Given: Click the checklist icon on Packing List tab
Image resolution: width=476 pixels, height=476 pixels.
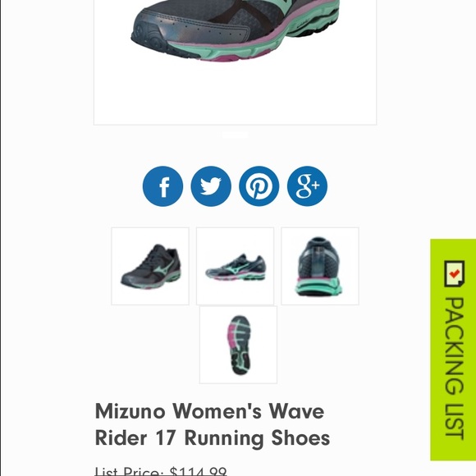Looking at the screenshot, I should [454, 273].
